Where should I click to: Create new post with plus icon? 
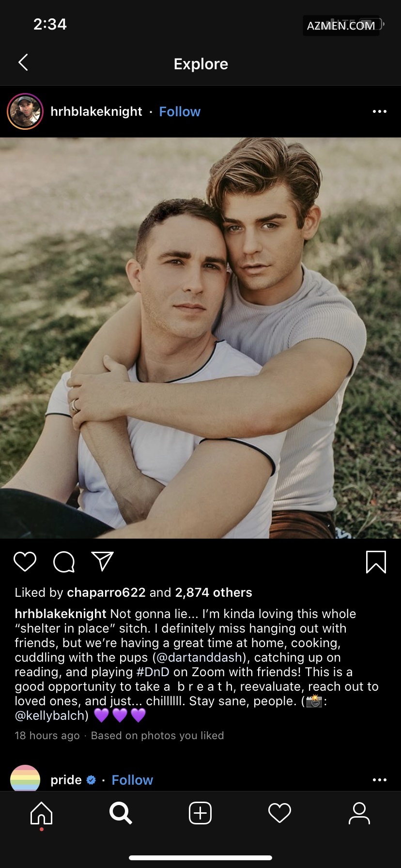click(200, 813)
